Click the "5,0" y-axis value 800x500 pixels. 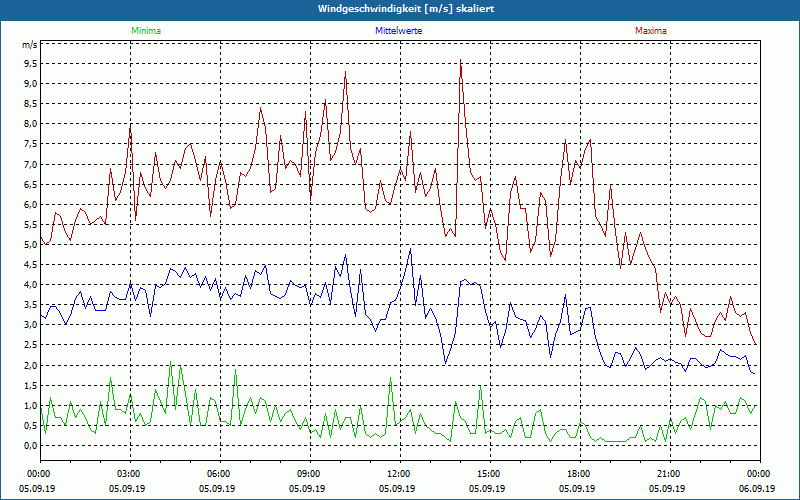click(x=31, y=244)
